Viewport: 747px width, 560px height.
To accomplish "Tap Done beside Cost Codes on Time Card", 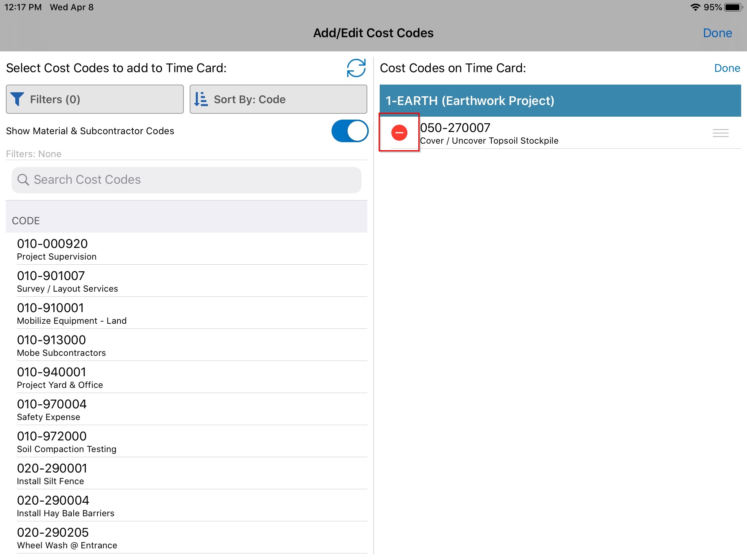I will pos(727,68).
